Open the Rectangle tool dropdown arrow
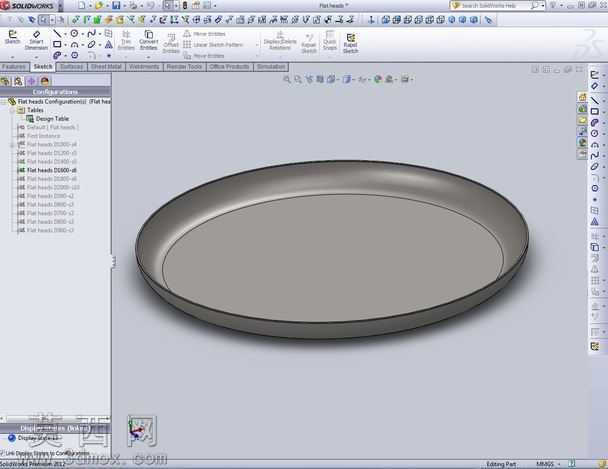 pyautogui.click(x=65, y=45)
